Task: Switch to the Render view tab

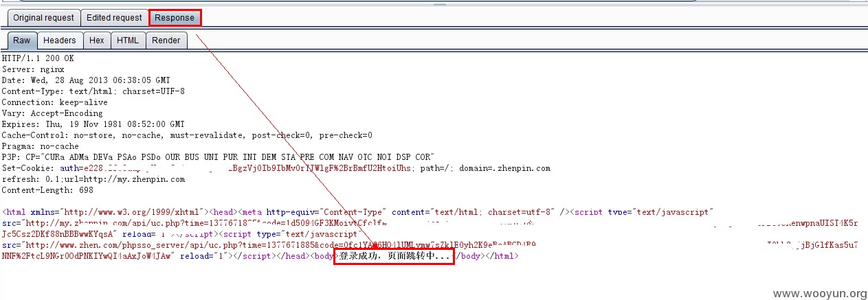Action: [x=166, y=41]
